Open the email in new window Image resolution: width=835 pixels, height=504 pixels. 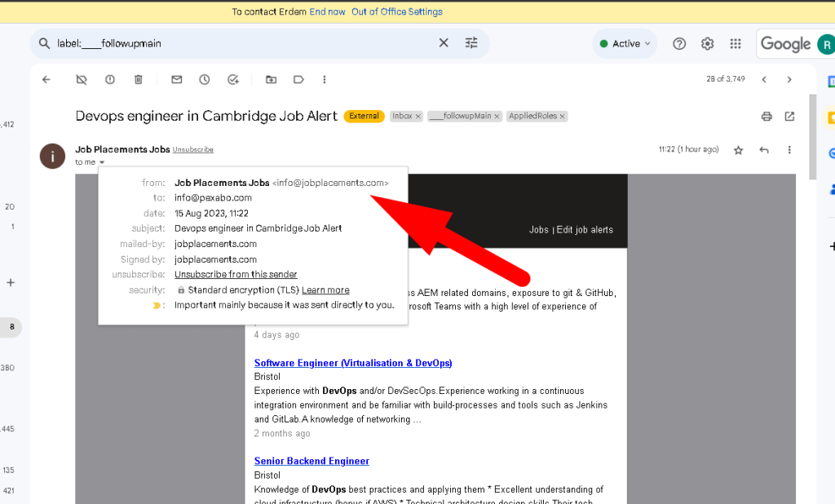[x=789, y=116]
